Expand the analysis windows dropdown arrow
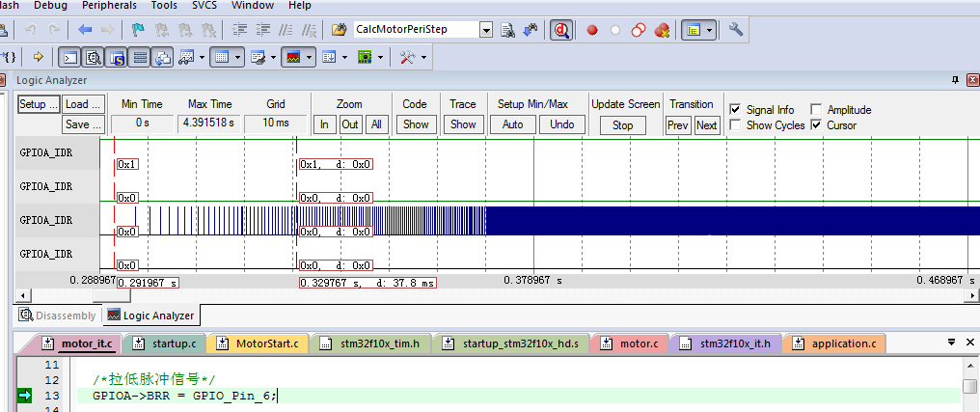Viewport: 980px width, 412px height. tap(310, 58)
